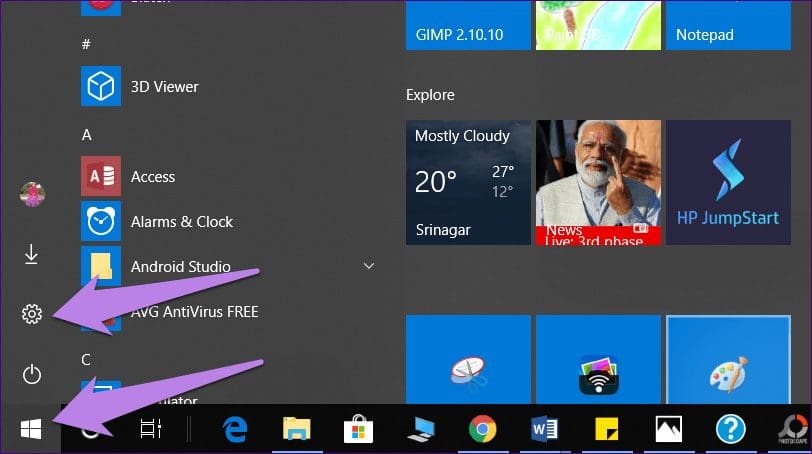Open the Downloads icon in Start sidebar
The height and width of the screenshot is (454, 812).
tap(31, 254)
